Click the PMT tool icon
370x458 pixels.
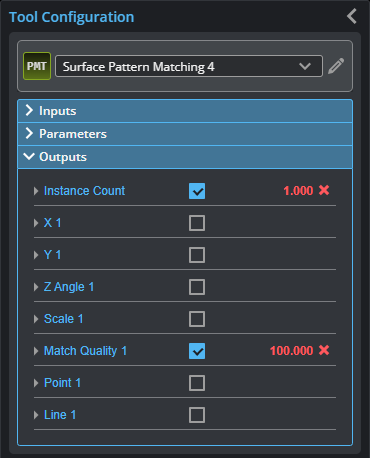37,66
